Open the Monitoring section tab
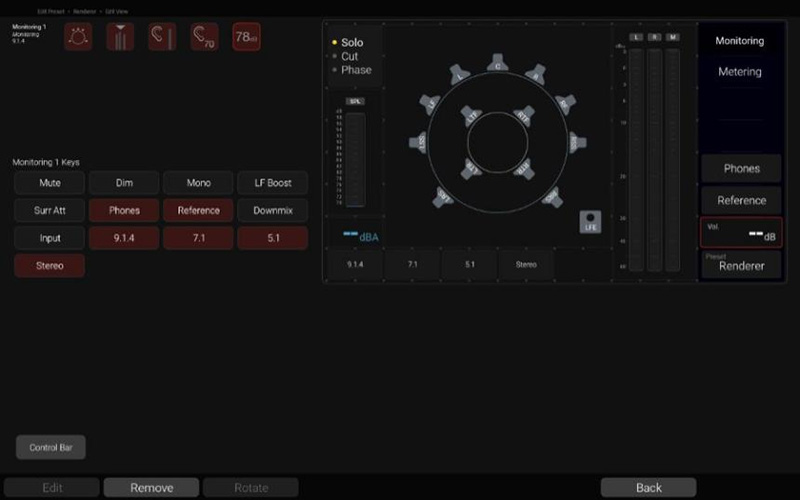 click(x=740, y=41)
